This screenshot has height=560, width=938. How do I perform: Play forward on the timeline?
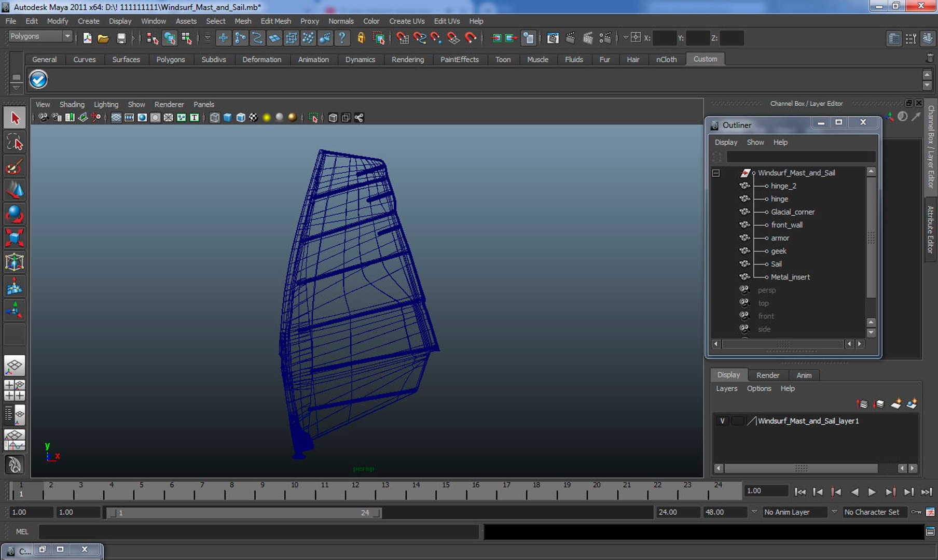coord(872,492)
